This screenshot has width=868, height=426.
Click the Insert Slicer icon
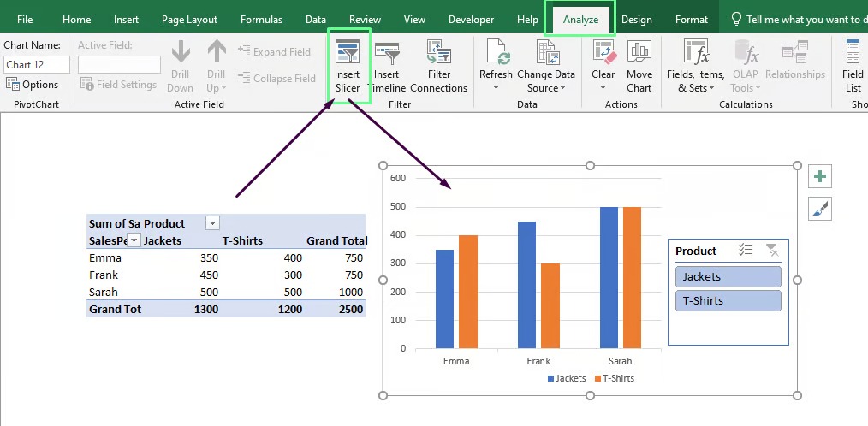(348, 53)
